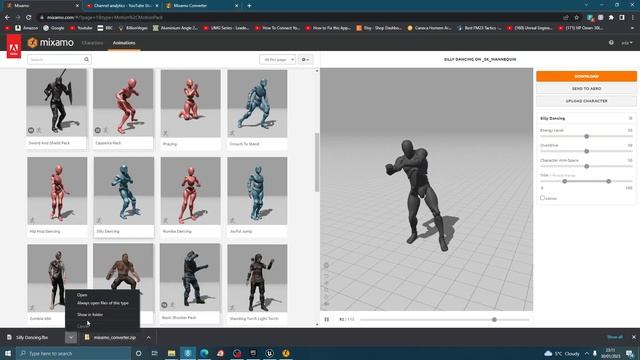Image resolution: width=640 pixels, height=360 pixels.
Task: Click the reset icon beside Silly Dancing title
Action: 630,118
